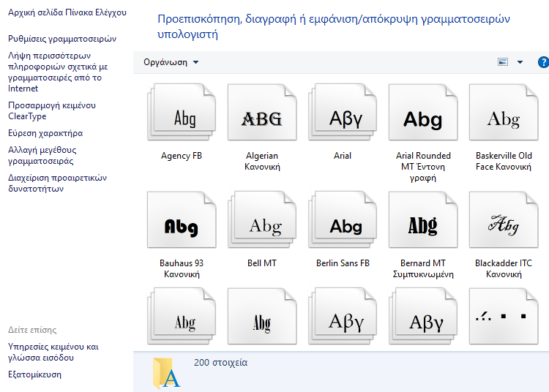Screen dimensions: 549x392
Task: Click the Arial label text
Action: coord(343,156)
